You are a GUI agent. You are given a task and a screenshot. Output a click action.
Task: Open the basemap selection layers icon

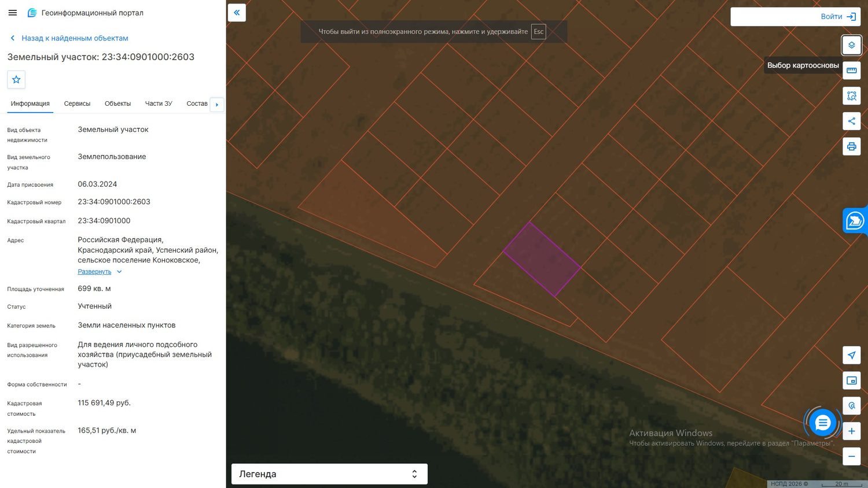coord(851,45)
